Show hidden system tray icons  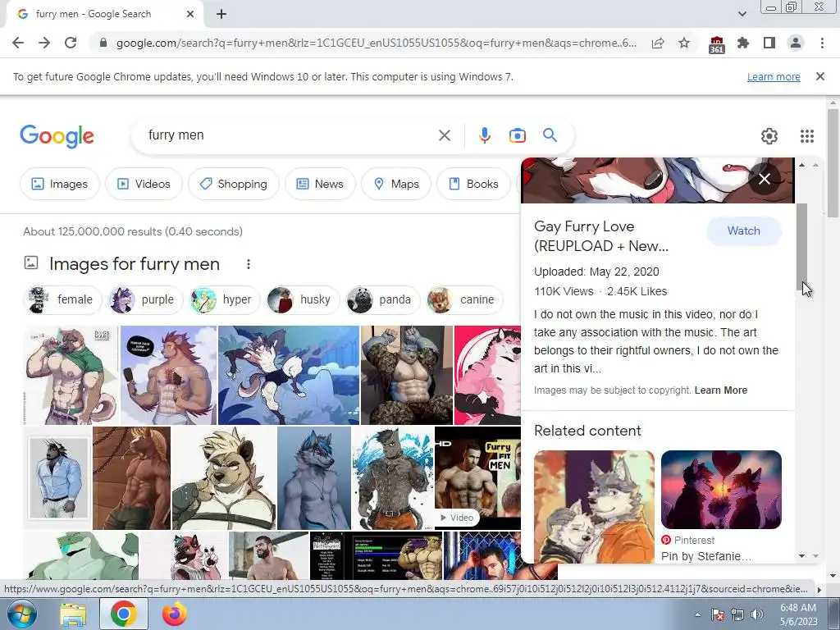(x=697, y=614)
